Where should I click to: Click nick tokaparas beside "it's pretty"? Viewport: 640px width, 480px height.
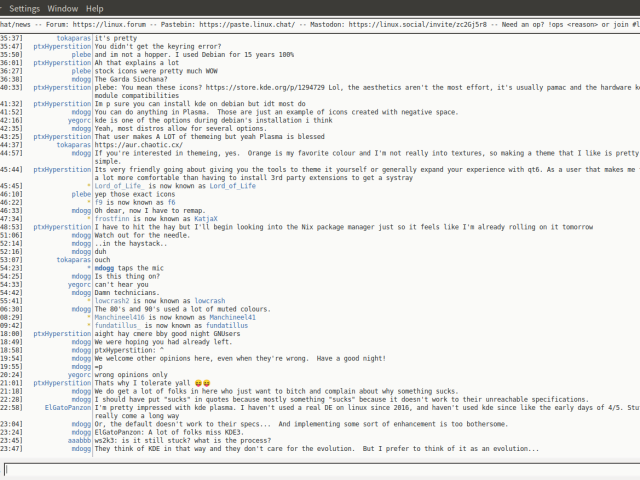click(x=73, y=38)
